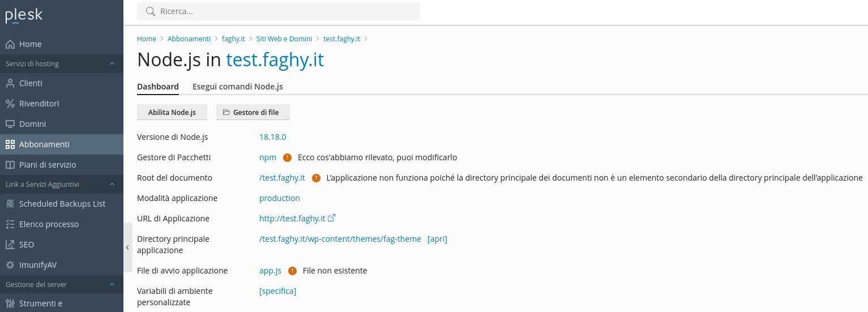Viewport: 868px width, 312px height.
Task: Collapse the Servizi di hosting group
Action: [x=112, y=64]
